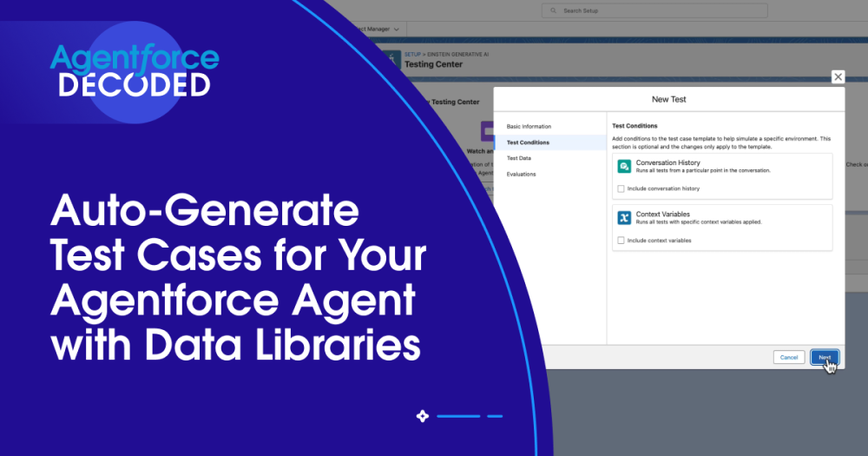Expand the Object Manager dropdown arrow
The image size is (868, 456).
point(395,29)
